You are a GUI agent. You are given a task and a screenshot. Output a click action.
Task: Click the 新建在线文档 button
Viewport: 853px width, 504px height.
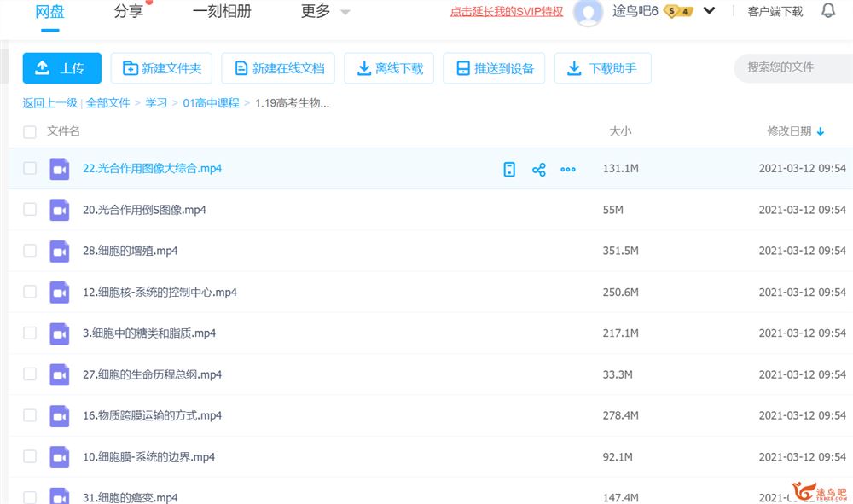coord(278,68)
